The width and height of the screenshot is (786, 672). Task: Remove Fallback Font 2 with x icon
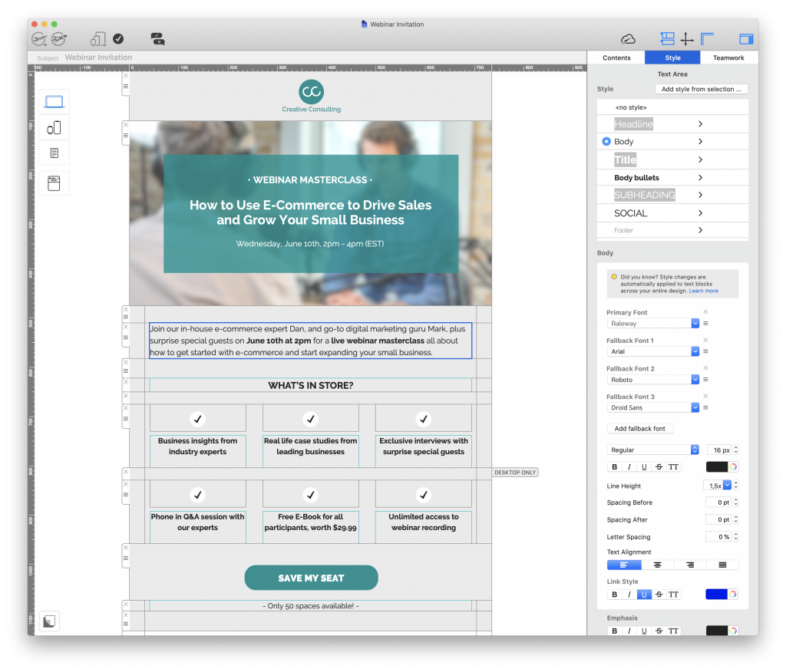tap(705, 367)
